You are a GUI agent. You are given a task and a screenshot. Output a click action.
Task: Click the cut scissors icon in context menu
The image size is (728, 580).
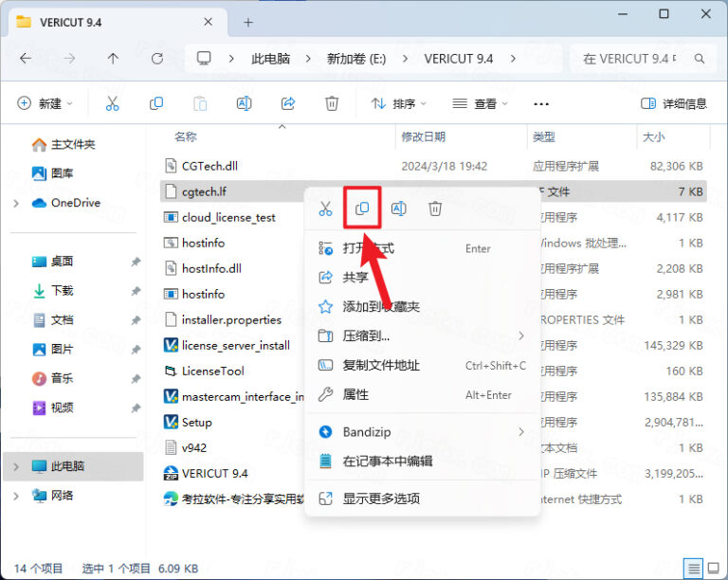coord(325,208)
